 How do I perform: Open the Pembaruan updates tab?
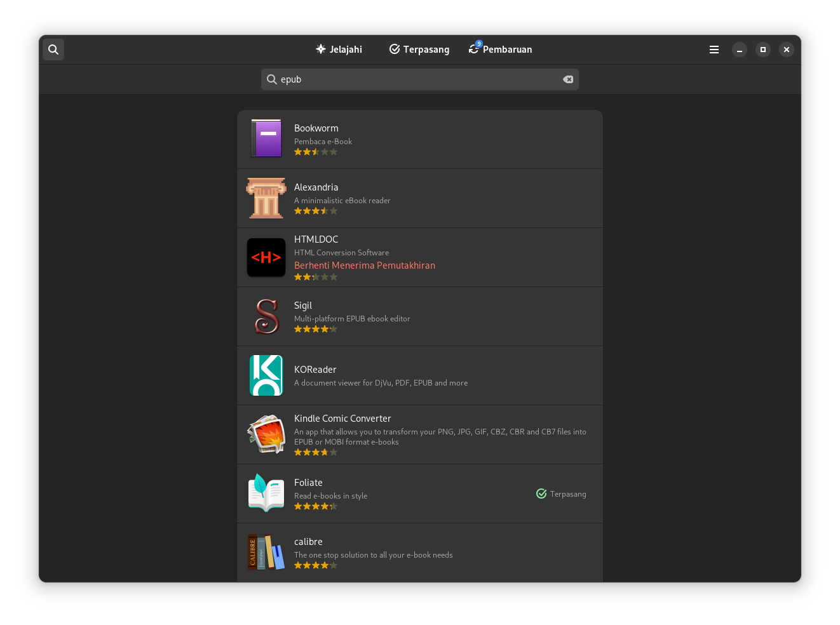coord(501,50)
